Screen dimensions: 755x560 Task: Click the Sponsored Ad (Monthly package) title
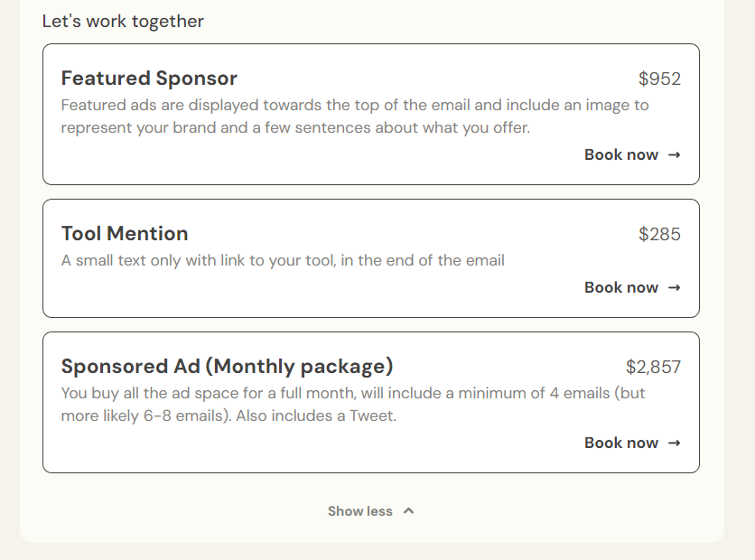click(x=227, y=367)
